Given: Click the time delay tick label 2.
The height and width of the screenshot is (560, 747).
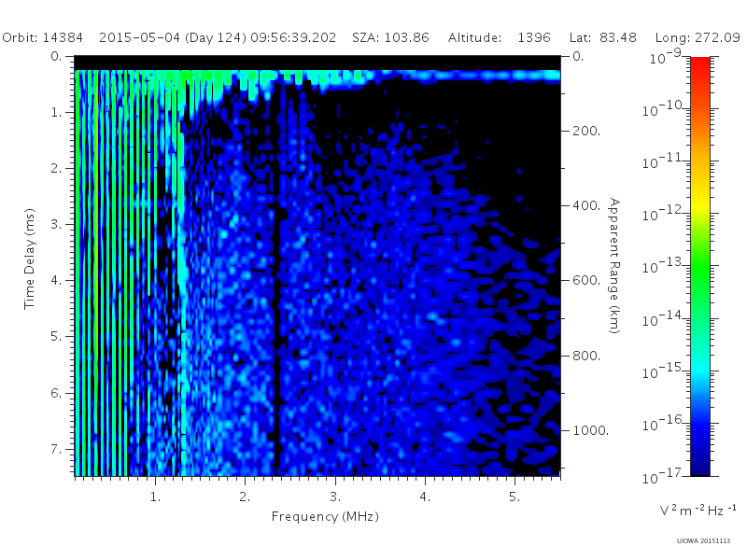Looking at the screenshot, I should (x=56, y=169).
